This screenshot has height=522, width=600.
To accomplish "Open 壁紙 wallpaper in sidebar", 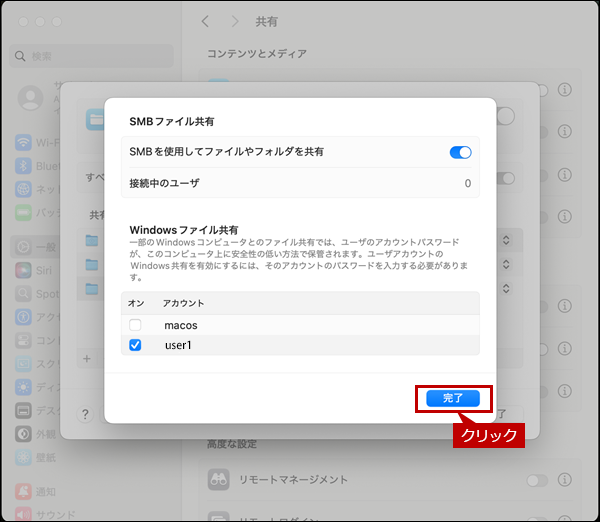I will pyautogui.click(x=36, y=457).
